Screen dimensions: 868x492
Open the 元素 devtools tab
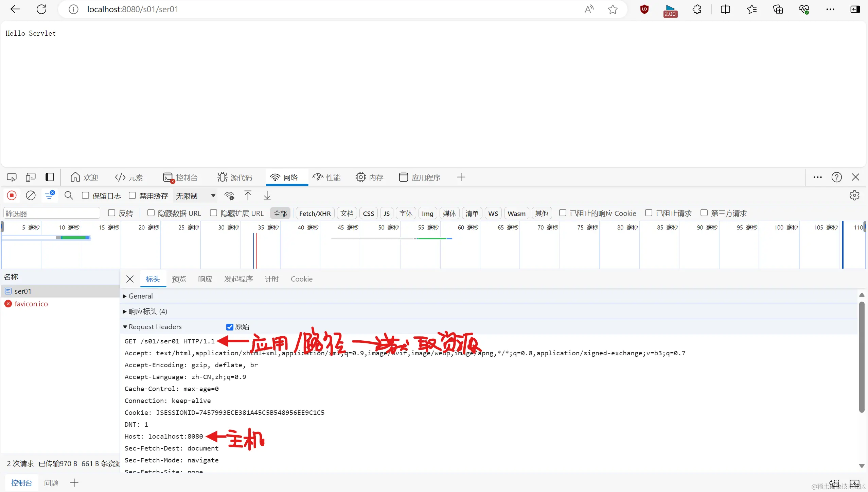pyautogui.click(x=129, y=177)
